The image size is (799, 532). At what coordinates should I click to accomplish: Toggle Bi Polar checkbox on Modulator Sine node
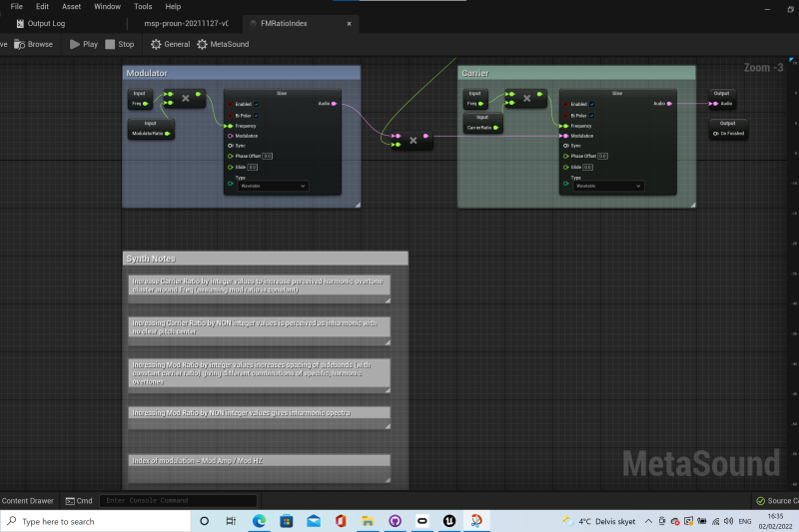tap(257, 115)
